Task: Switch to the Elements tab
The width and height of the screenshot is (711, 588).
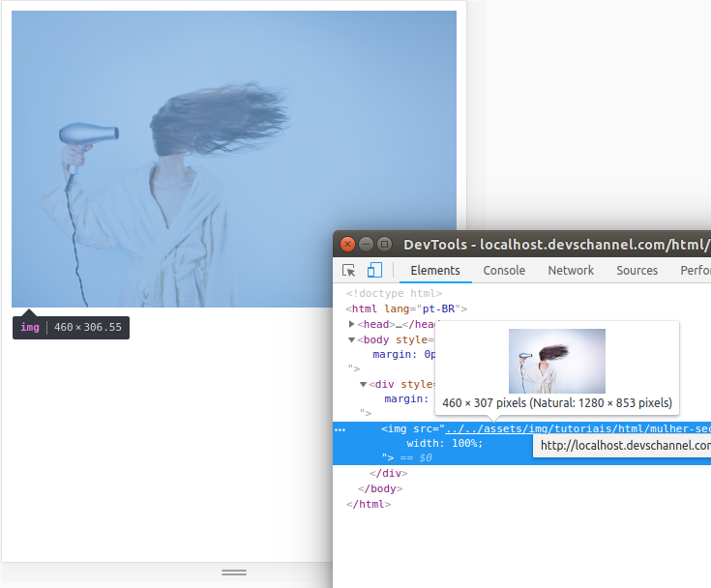Action: (435, 271)
